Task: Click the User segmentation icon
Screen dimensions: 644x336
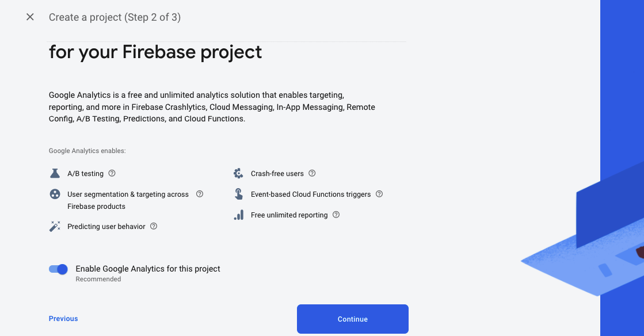Action: [x=55, y=194]
